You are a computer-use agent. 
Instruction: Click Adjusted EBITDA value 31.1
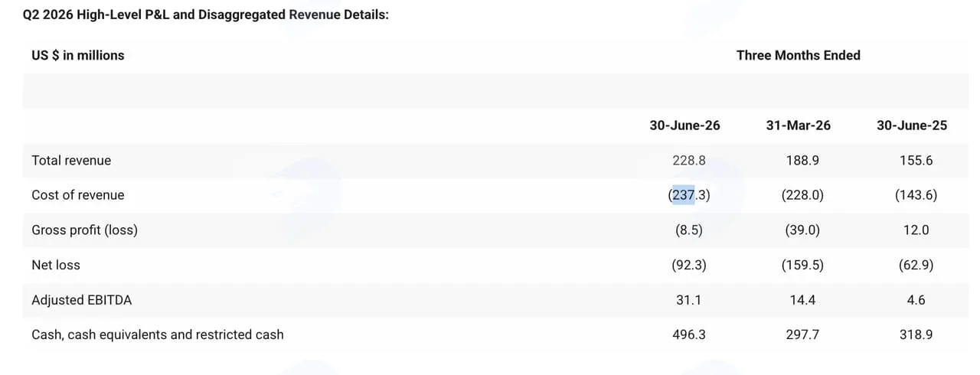pyautogui.click(x=688, y=300)
